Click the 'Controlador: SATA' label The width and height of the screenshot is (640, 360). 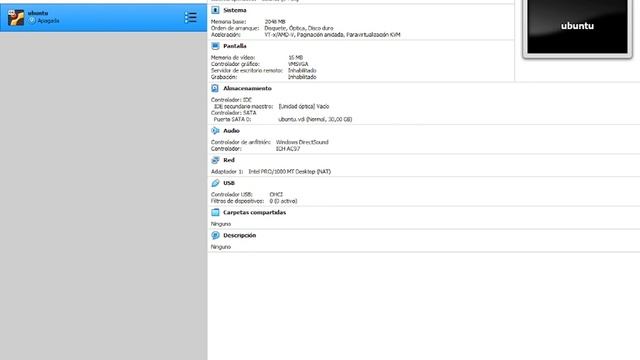coord(233,113)
